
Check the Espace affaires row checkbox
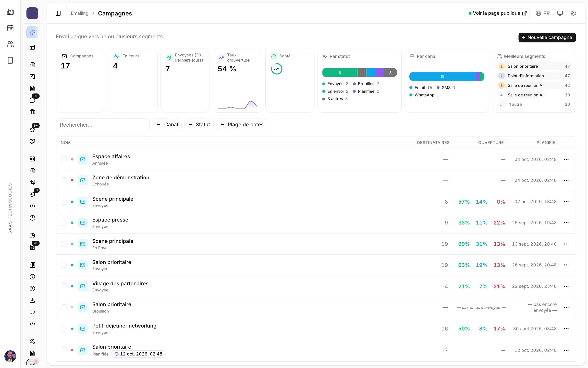pos(64,159)
